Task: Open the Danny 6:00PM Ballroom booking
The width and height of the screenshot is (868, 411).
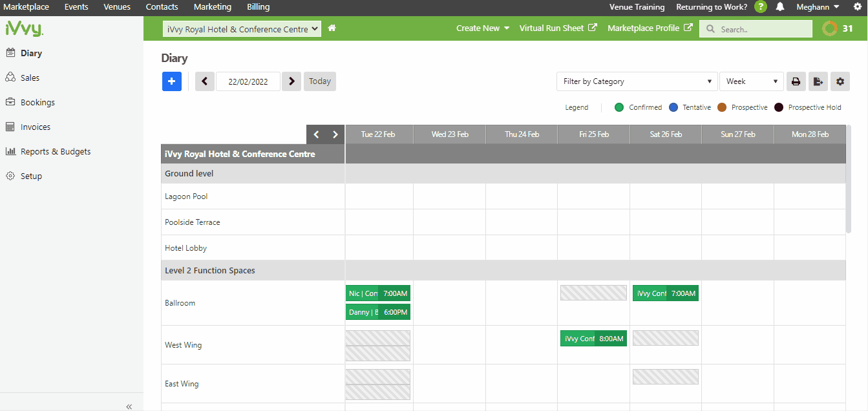Action: coord(378,312)
